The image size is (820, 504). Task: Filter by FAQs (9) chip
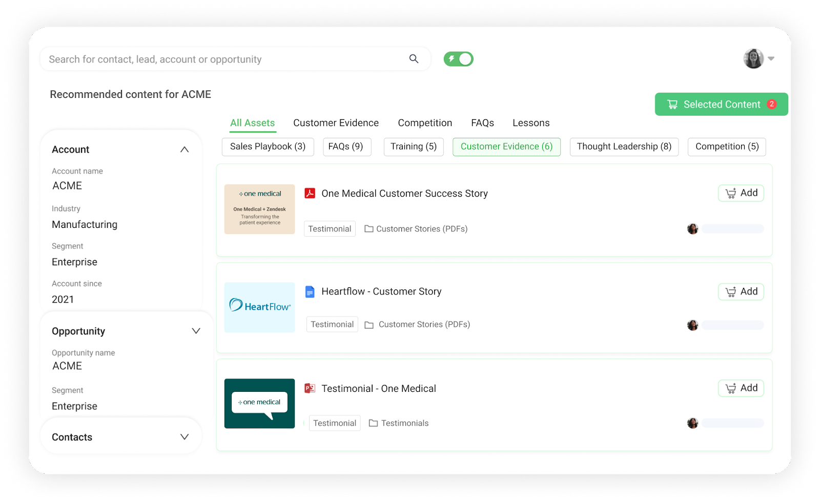pos(346,146)
